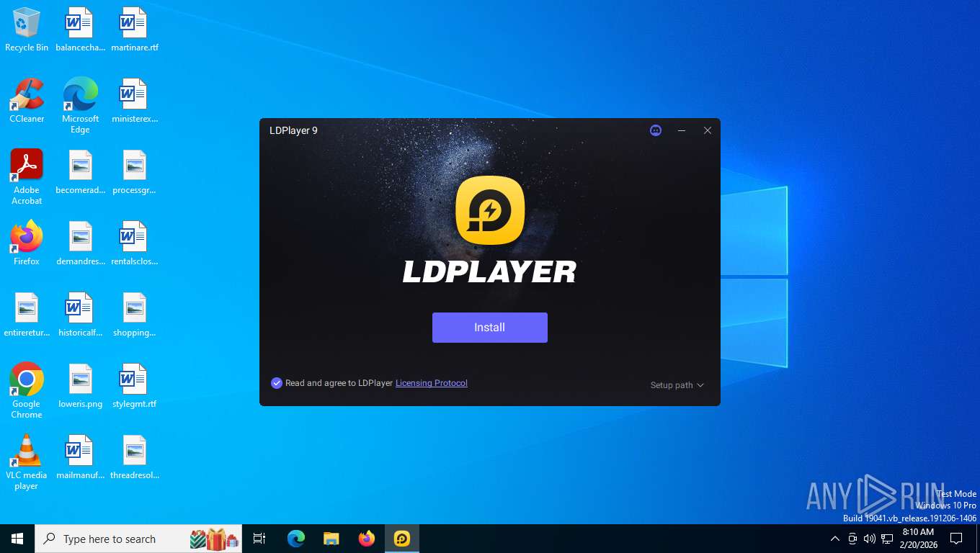Select the loweris.png desktop file
This screenshot has width=980, height=553.
[80, 386]
